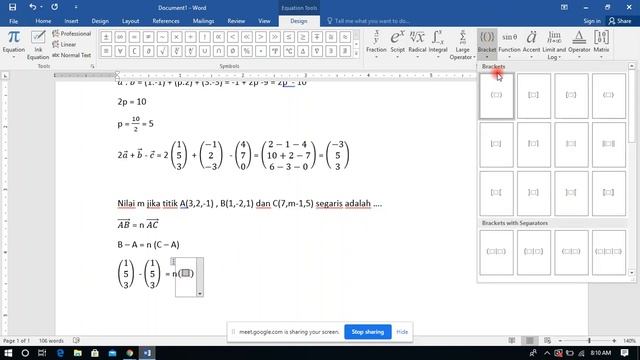Insert the multiplication sign symbol
640x360 pixels.
(x=176, y=37)
